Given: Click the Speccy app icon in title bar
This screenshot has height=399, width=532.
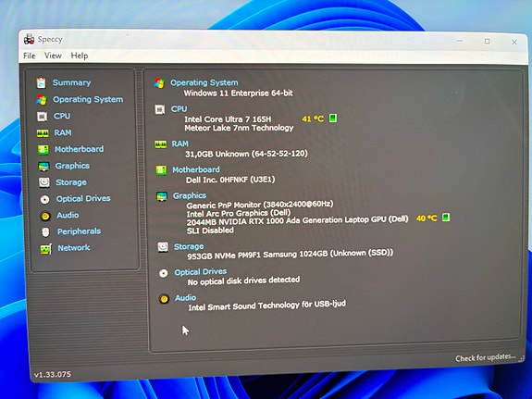Looking at the screenshot, I should click(x=30, y=40).
